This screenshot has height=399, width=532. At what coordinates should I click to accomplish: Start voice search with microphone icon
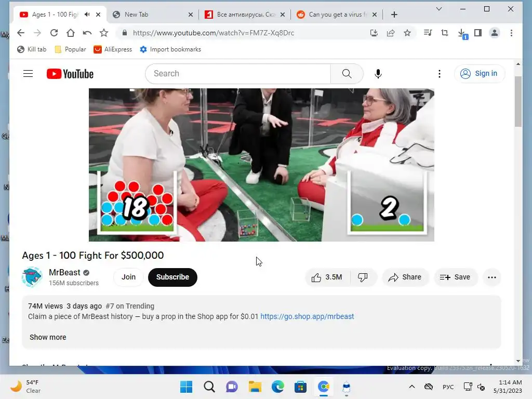coord(378,74)
